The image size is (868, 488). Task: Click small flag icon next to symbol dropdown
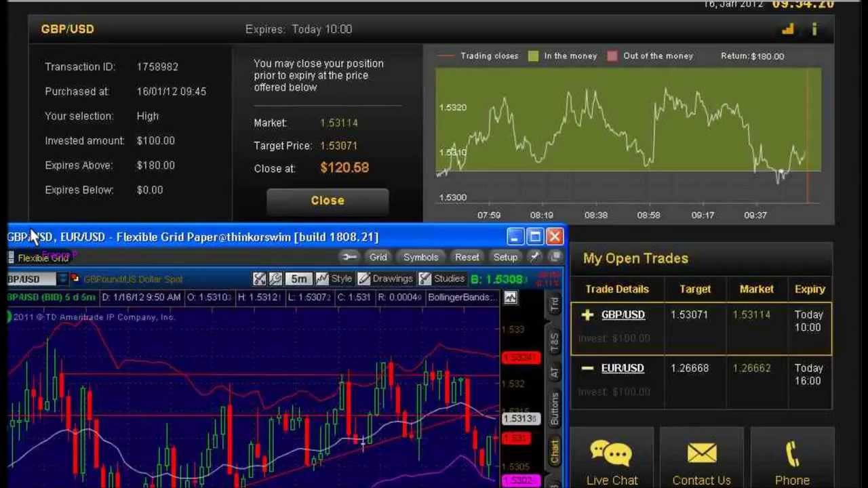click(x=75, y=279)
